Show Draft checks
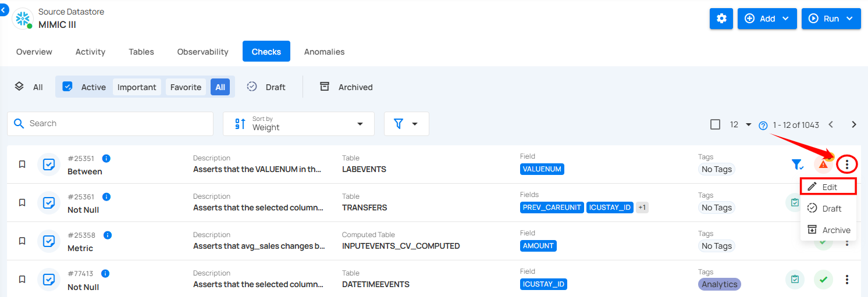This screenshot has width=868, height=297. point(266,87)
